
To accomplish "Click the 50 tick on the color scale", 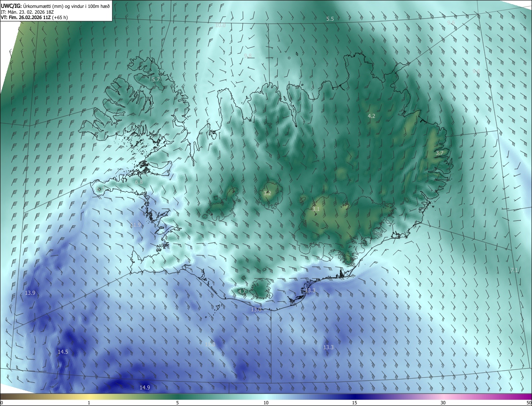I will click(x=529, y=403).
